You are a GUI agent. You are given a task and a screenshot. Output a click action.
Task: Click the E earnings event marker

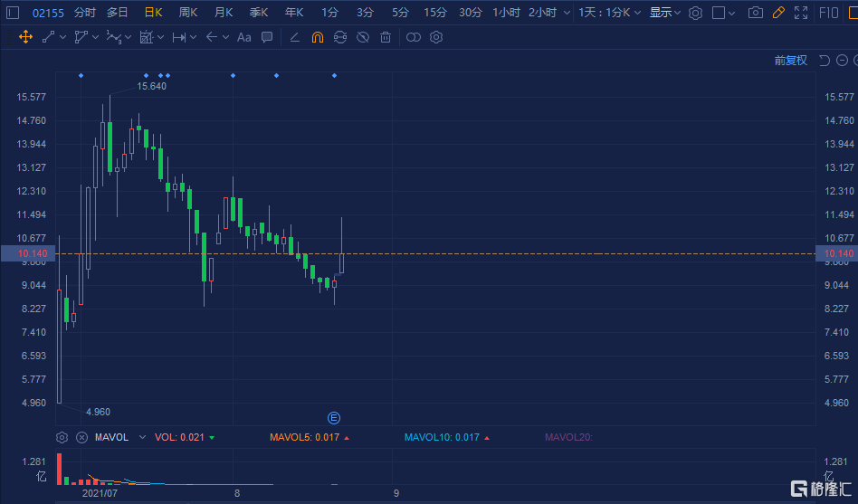(334, 418)
